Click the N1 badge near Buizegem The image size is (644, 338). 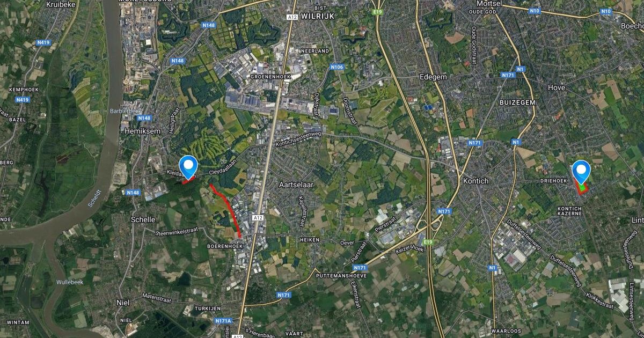coord(520,68)
